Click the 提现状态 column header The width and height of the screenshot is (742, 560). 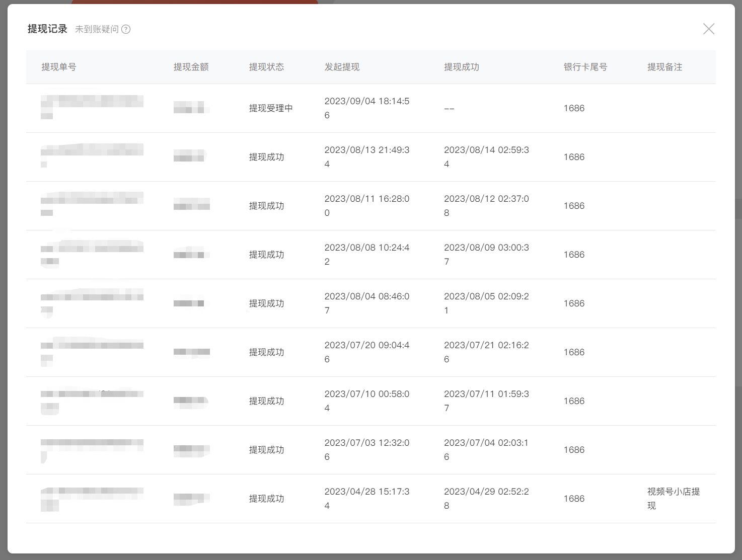(x=266, y=66)
